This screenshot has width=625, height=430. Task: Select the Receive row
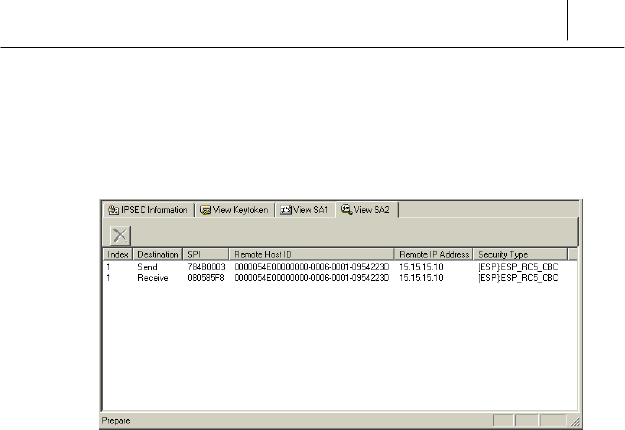pos(340,278)
